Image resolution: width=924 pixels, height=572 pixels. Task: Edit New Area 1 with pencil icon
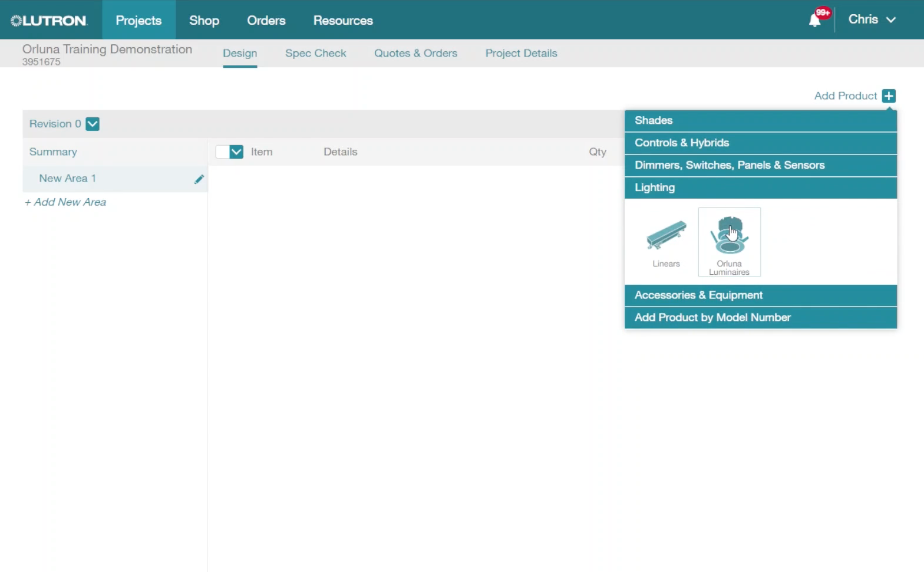pyautogui.click(x=199, y=179)
